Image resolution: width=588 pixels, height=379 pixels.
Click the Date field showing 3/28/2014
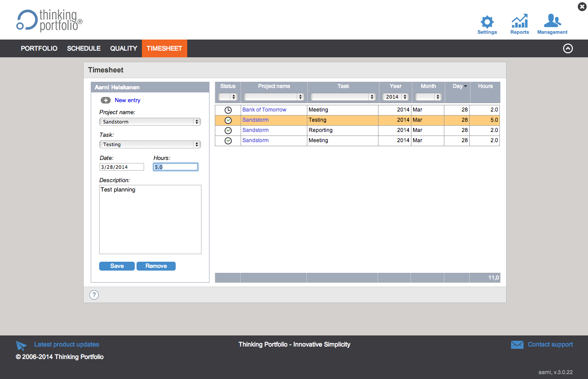pyautogui.click(x=122, y=167)
